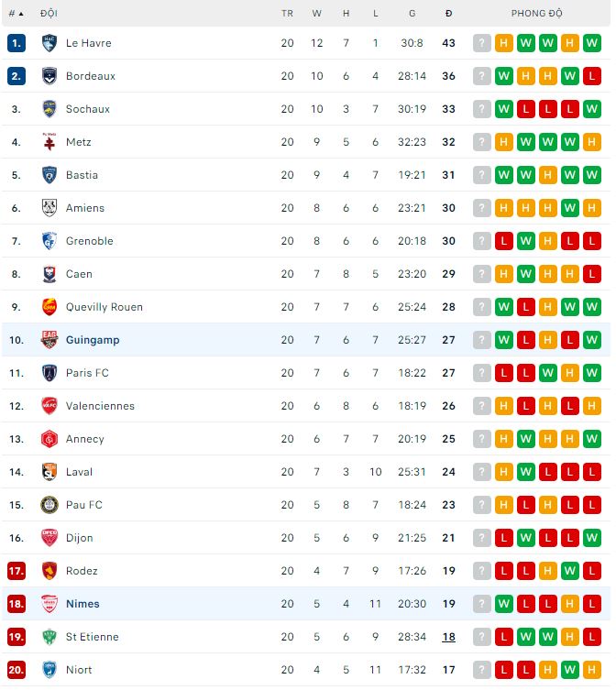Screen dimensions: 616x690
Task: Open the Guingamp team link
Action: (93, 340)
